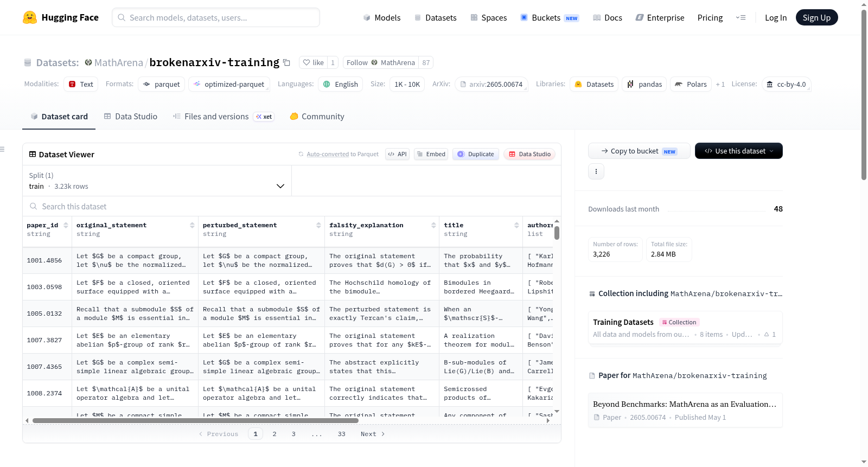Click the Embed button
This screenshot has height=467, width=868.
431,154
